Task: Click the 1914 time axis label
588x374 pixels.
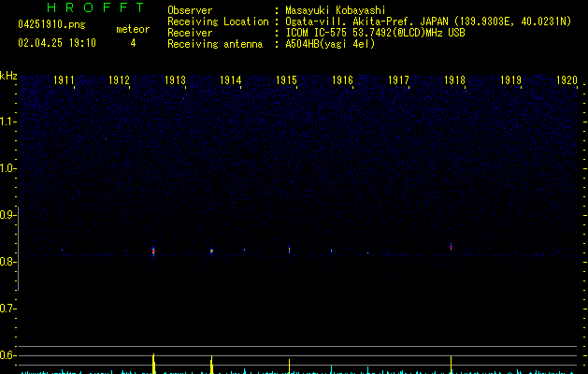Action: coord(230,80)
